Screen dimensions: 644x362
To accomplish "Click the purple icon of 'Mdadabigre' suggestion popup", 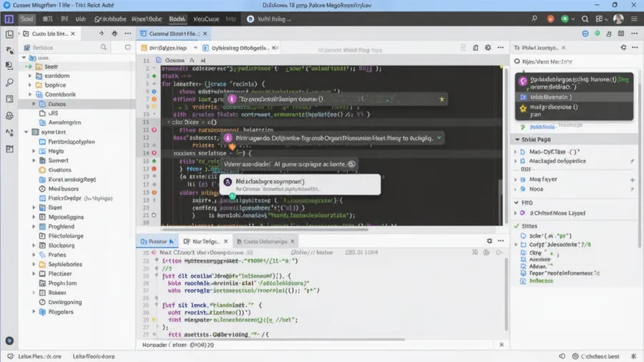I will tap(228, 182).
